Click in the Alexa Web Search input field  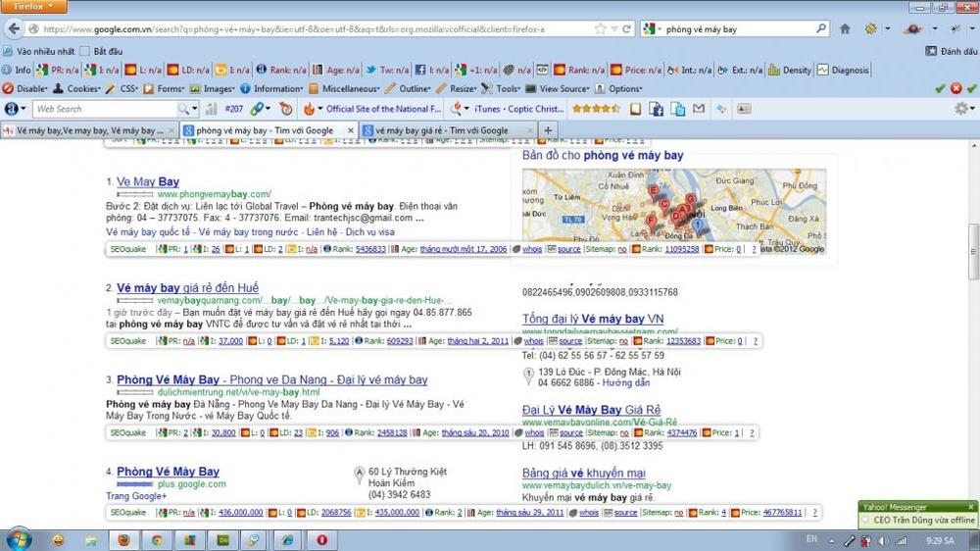(x=106, y=109)
